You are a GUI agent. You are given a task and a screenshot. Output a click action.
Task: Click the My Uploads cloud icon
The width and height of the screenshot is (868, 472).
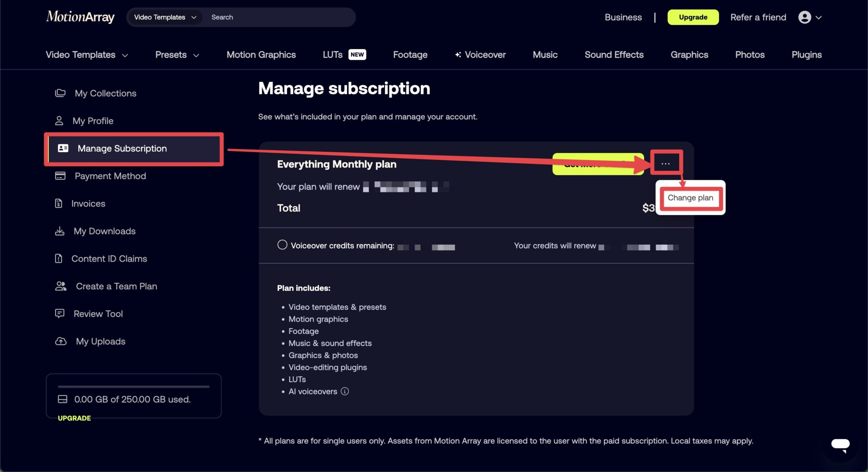pos(61,341)
